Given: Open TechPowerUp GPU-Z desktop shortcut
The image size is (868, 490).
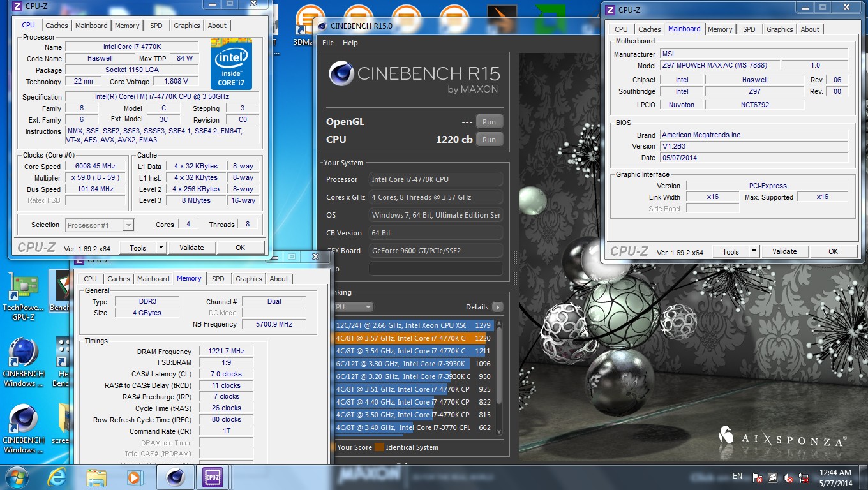Looking at the screenshot, I should tap(23, 295).
